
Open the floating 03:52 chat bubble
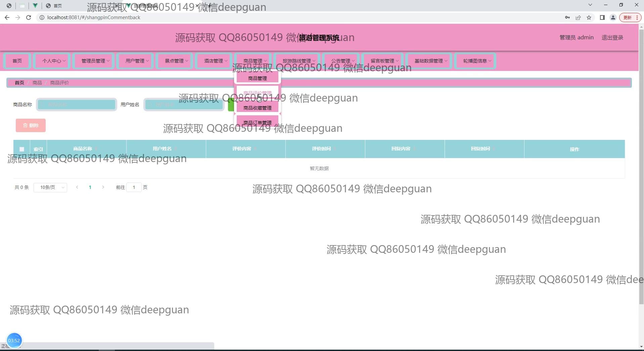click(14, 340)
